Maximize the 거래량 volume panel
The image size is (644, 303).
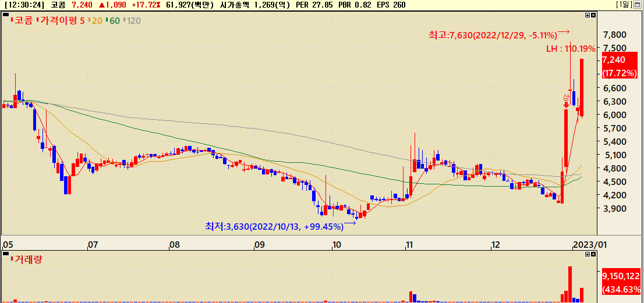pyautogui.click(x=588, y=254)
